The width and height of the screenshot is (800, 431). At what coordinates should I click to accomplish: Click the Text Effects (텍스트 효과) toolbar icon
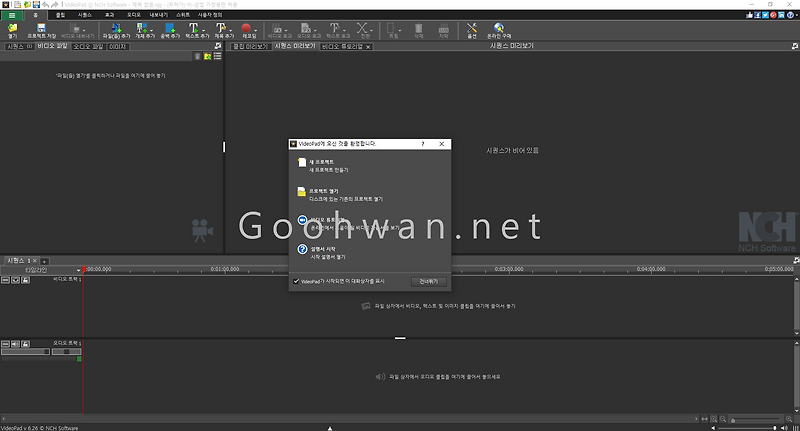tap(335, 30)
